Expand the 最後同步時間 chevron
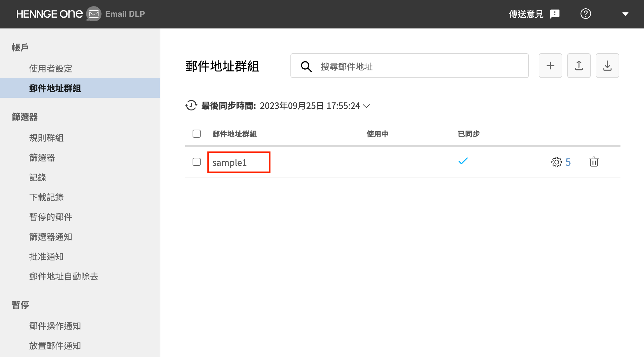 (x=366, y=106)
